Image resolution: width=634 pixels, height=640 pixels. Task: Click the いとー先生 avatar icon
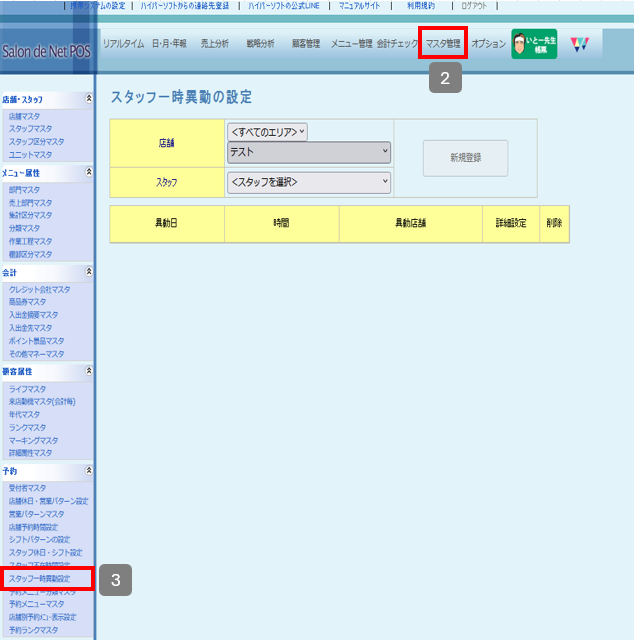(x=534, y=44)
